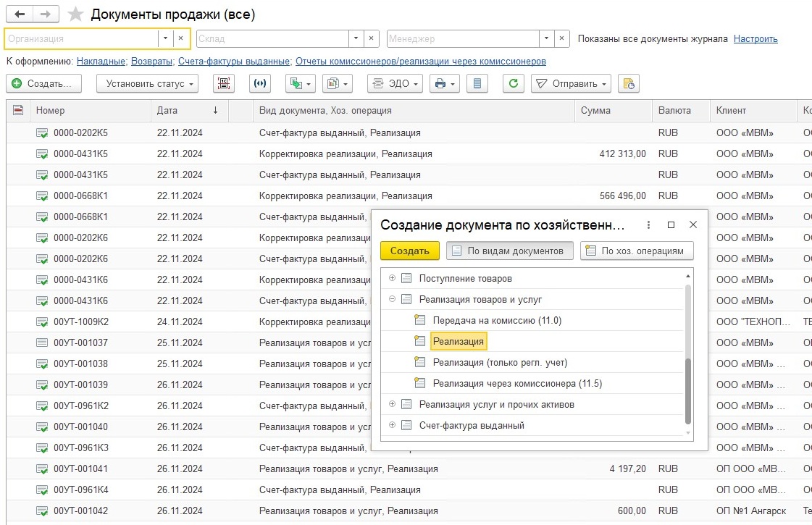Select 'Передача на комиссию (11.0)' item

pos(496,320)
